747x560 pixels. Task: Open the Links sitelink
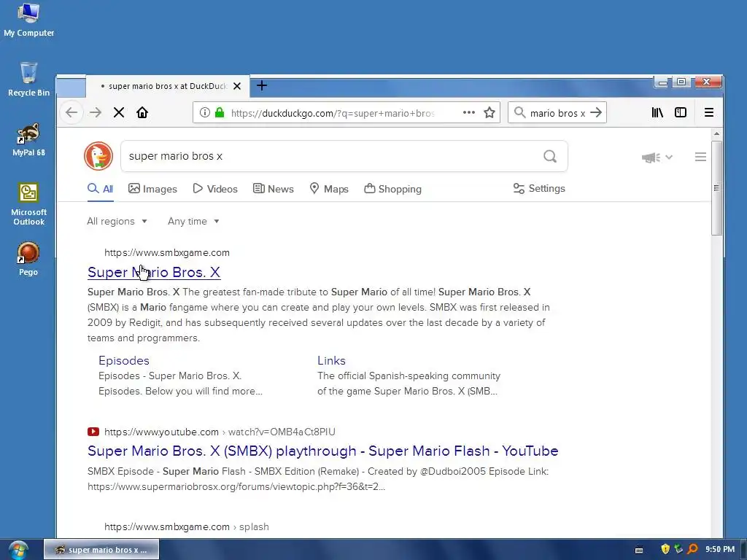coord(332,360)
